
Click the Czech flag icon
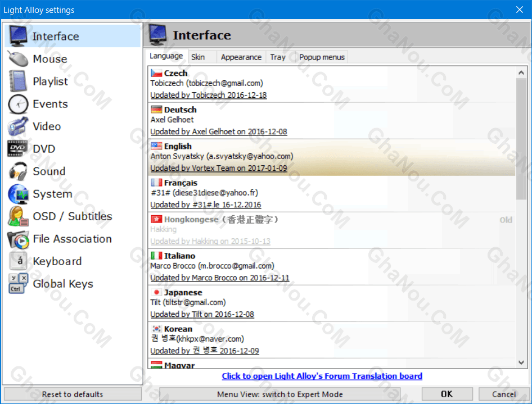coord(156,73)
